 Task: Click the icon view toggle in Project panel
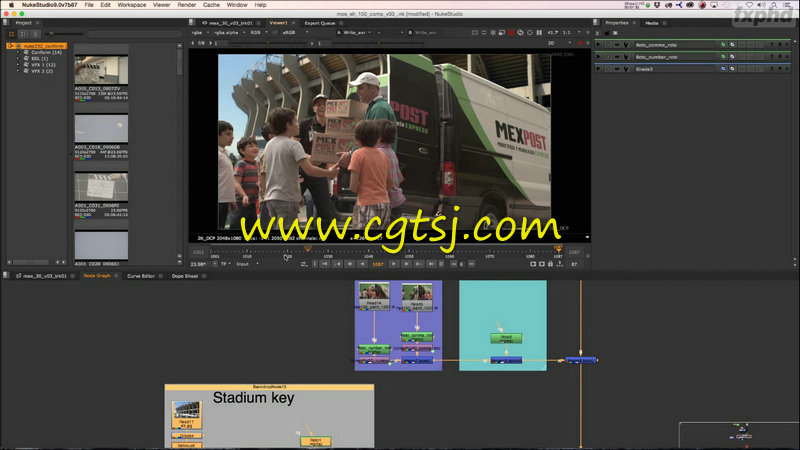point(11,34)
